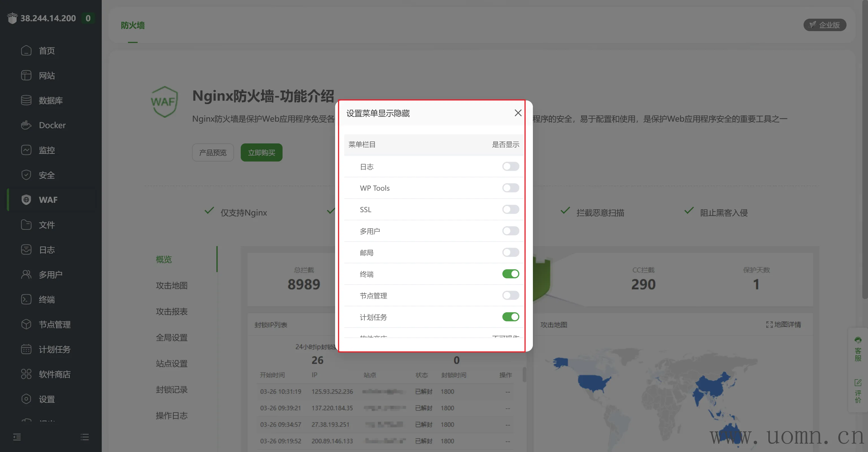Collapse sidebar using bottom-left icon
868x452 pixels.
[17, 437]
